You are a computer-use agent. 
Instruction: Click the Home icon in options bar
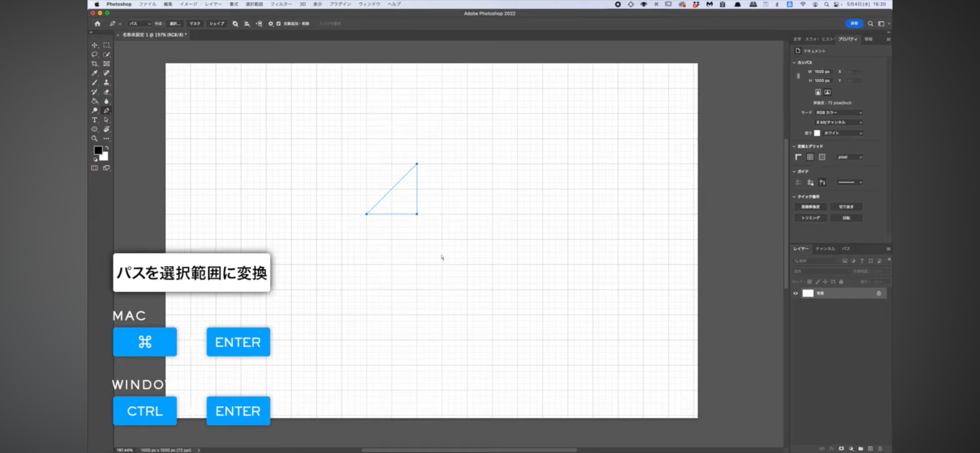click(x=98, y=24)
